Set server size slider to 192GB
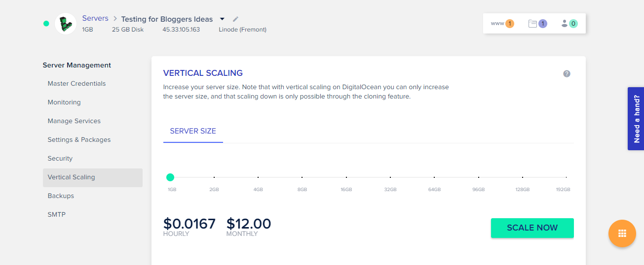The width and height of the screenshot is (644, 265). [x=566, y=177]
